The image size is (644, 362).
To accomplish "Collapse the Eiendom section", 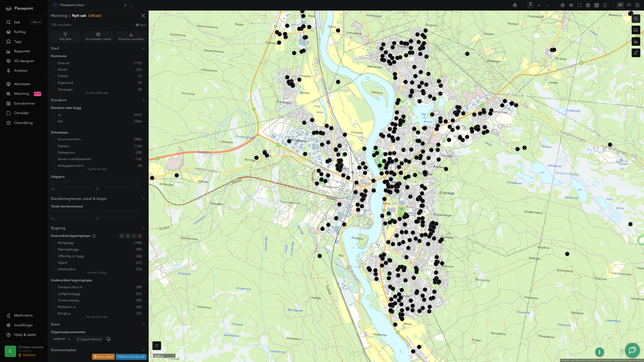I will [144, 100].
